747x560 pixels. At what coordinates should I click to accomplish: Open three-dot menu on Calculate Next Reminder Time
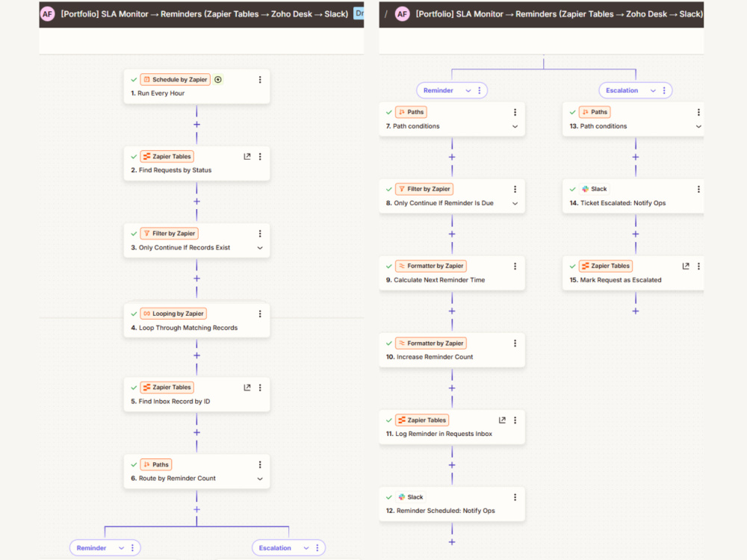515,267
